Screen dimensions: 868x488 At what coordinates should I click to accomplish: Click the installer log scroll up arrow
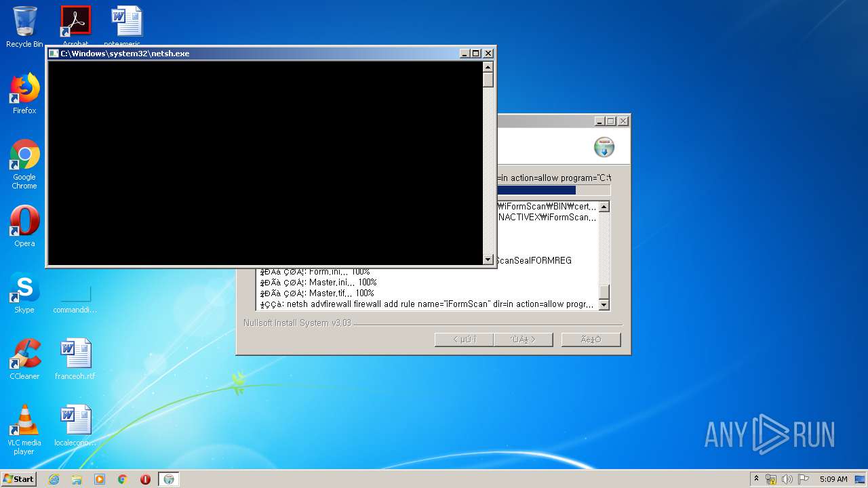604,207
